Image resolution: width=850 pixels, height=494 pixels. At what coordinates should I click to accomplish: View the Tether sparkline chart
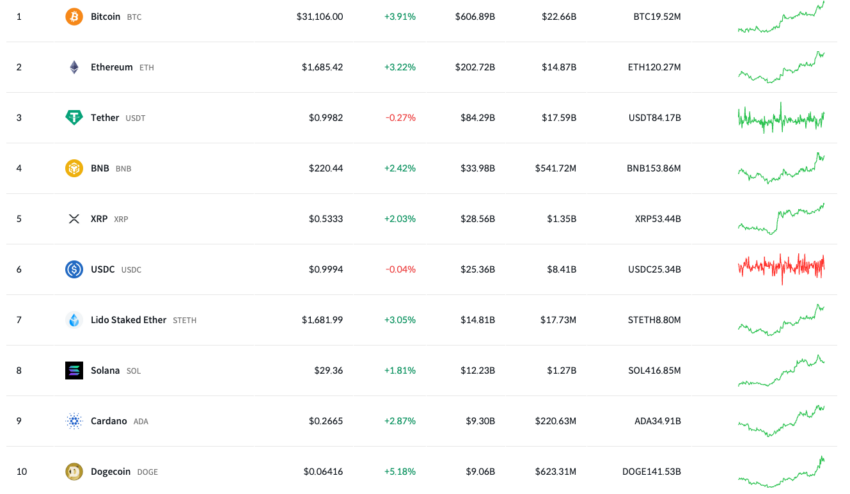(x=781, y=118)
